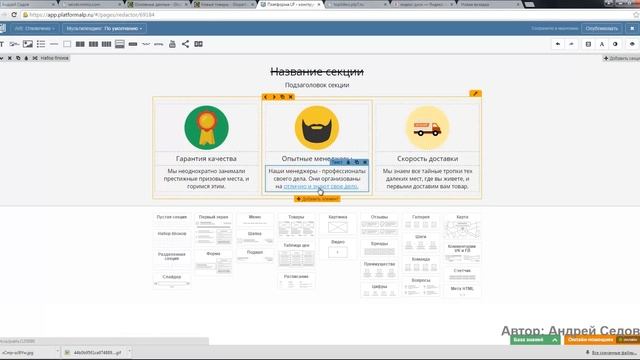Delete the selected column block

click(x=291, y=97)
